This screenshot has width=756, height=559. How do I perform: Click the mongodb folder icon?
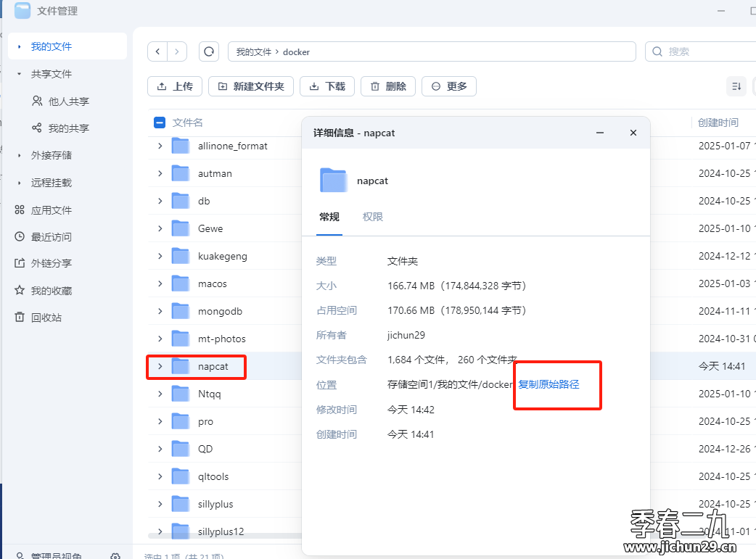181,311
